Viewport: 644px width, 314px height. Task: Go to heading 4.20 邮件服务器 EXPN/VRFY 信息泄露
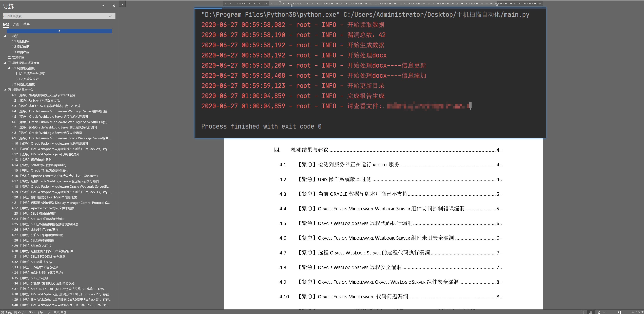pyautogui.click(x=44, y=197)
